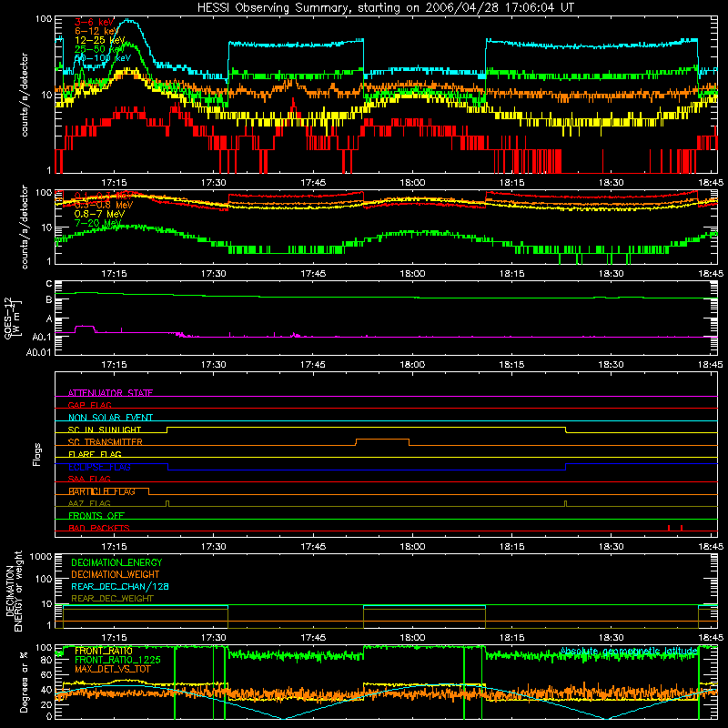Select the ECLIPSE_FLAG label
Image resolution: width=728 pixels, height=728 pixels.
[99, 467]
